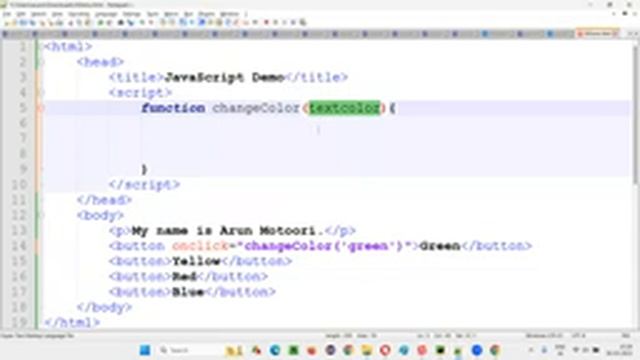This screenshot has width=640, height=360.
Task: Click the Paste toolbar icon
Action: click(x=88, y=23)
